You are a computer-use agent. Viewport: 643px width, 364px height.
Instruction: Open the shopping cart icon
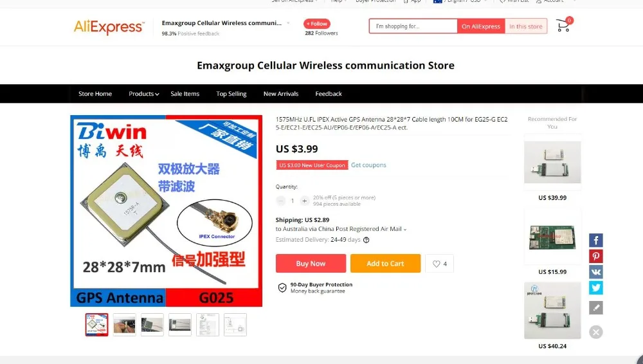(x=563, y=26)
